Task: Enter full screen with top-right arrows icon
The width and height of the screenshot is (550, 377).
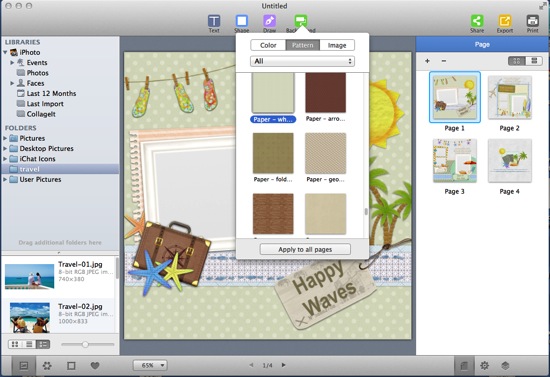Action: click(543, 6)
